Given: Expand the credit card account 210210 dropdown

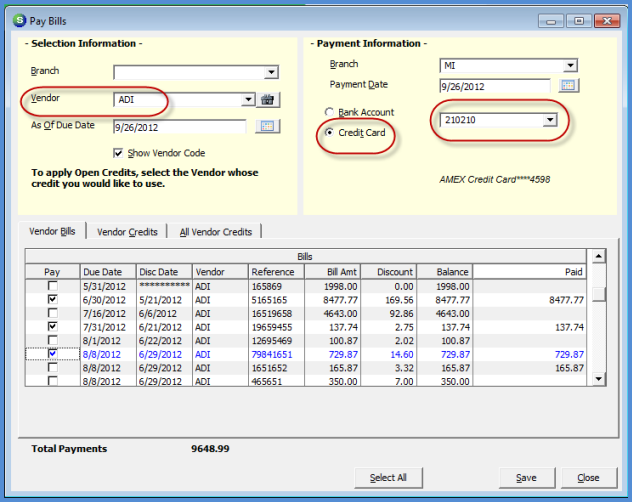Looking at the screenshot, I should point(549,120).
